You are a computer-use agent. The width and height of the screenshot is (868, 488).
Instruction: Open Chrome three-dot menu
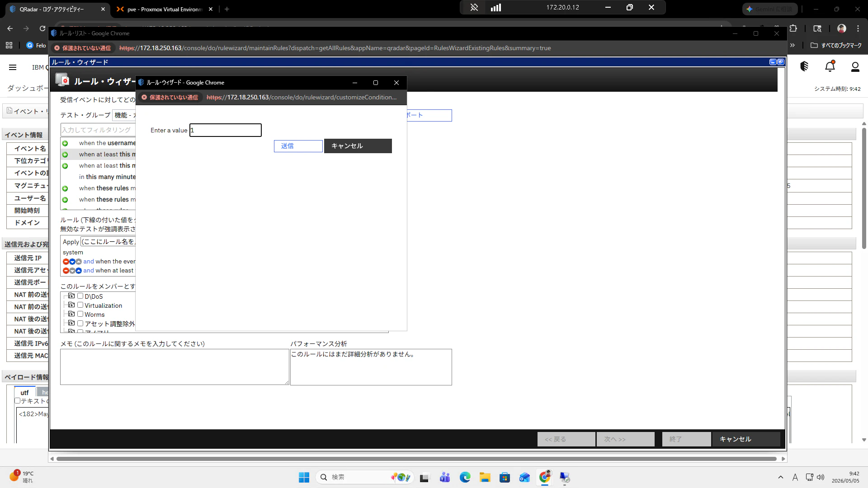coord(858,28)
